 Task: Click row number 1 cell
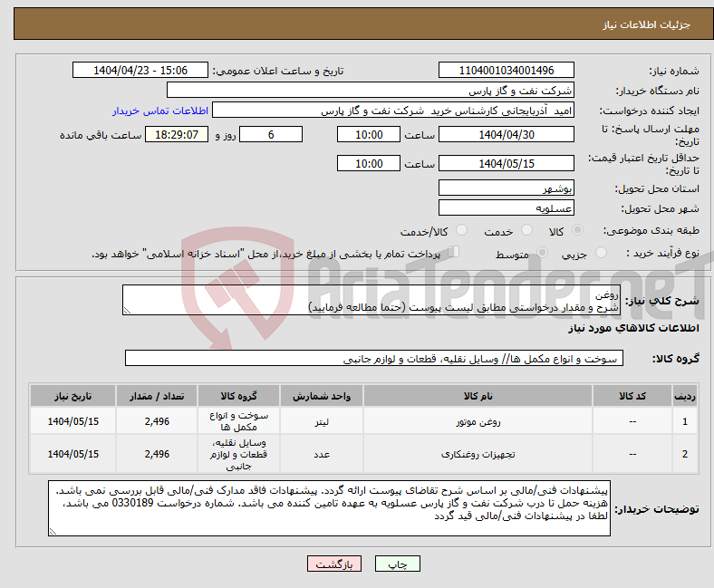684,422
